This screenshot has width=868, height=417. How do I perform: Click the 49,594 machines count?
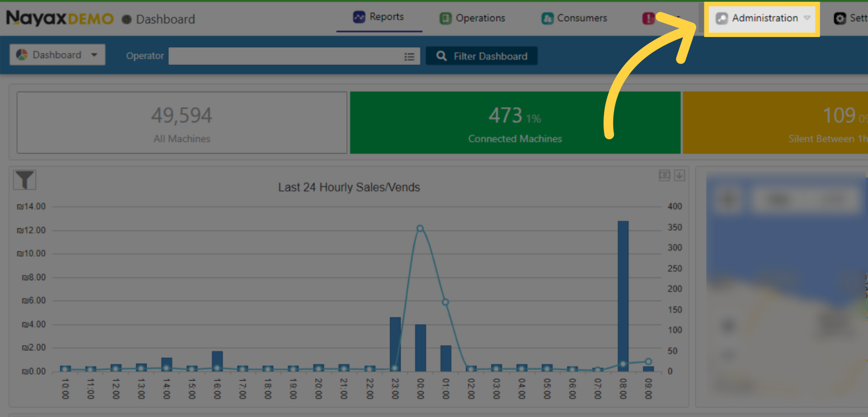point(181,115)
